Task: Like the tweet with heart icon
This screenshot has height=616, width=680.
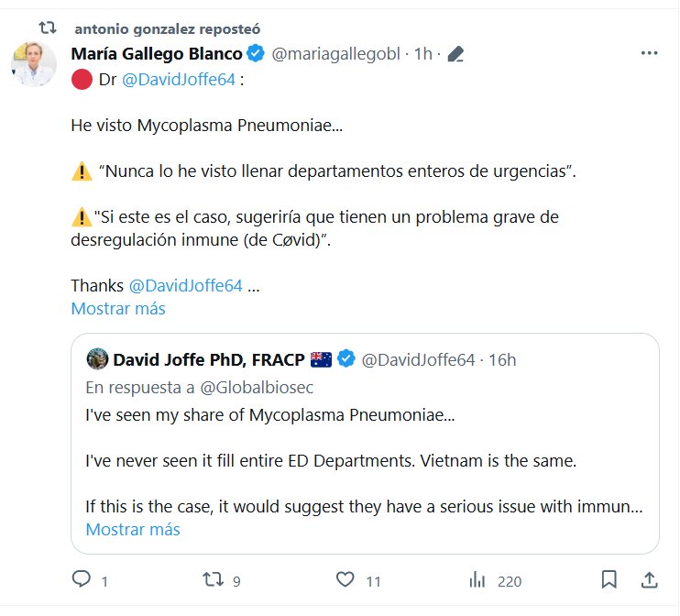Action: click(345, 579)
